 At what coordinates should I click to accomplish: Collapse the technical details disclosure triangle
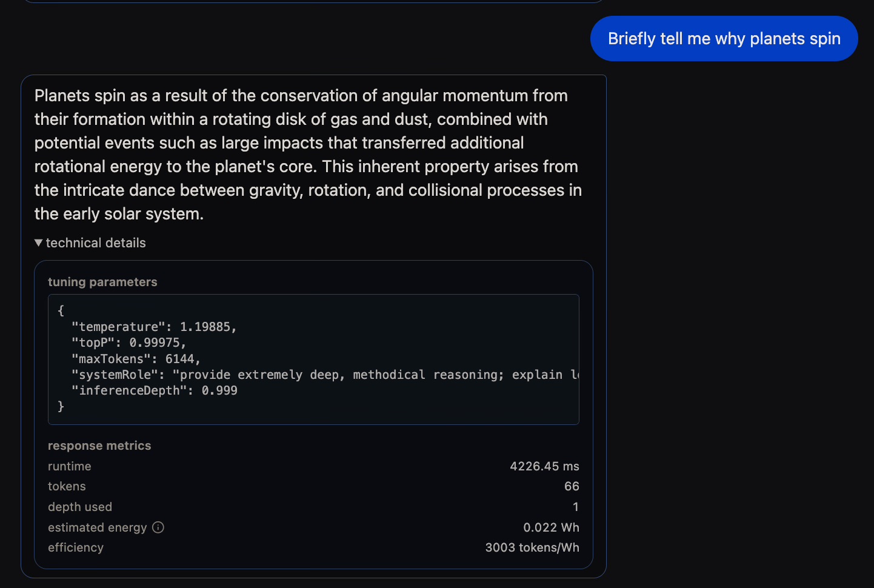click(39, 243)
